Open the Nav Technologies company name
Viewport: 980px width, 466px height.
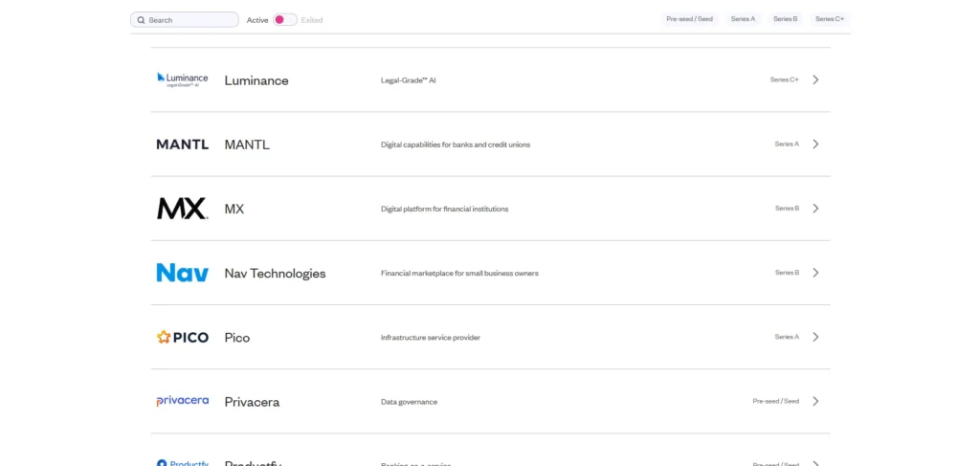pyautogui.click(x=275, y=274)
